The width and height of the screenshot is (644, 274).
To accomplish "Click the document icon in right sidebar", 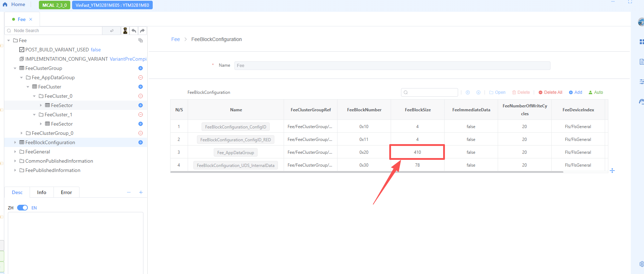I will [x=642, y=62].
